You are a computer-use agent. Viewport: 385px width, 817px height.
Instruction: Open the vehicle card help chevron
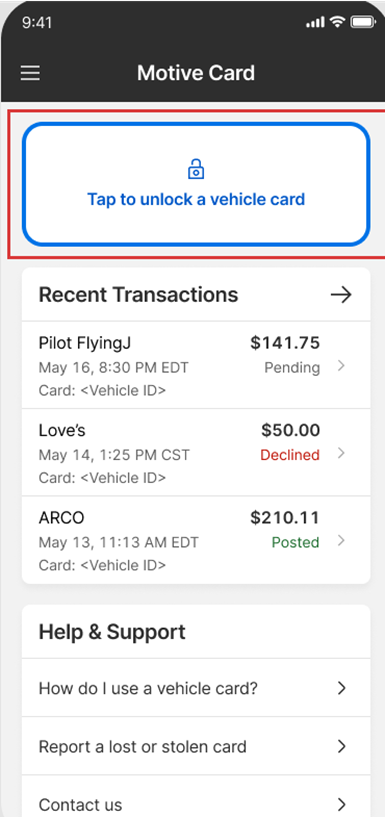(x=342, y=688)
